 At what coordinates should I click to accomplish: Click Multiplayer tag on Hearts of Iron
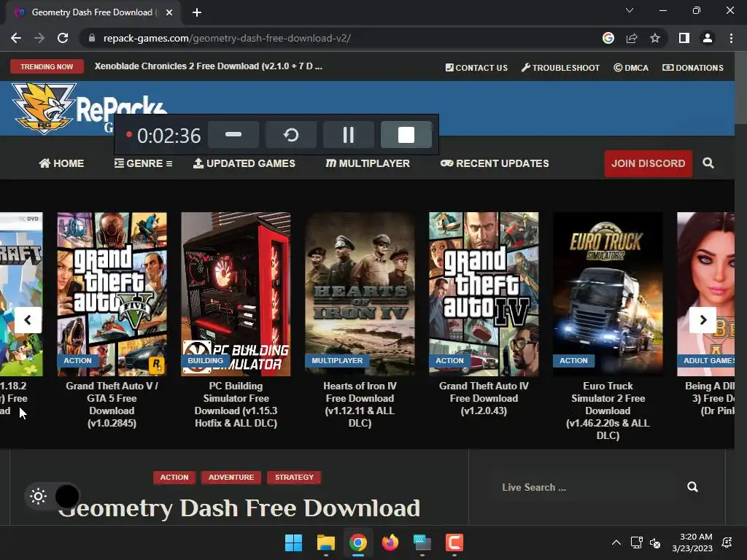[337, 360]
